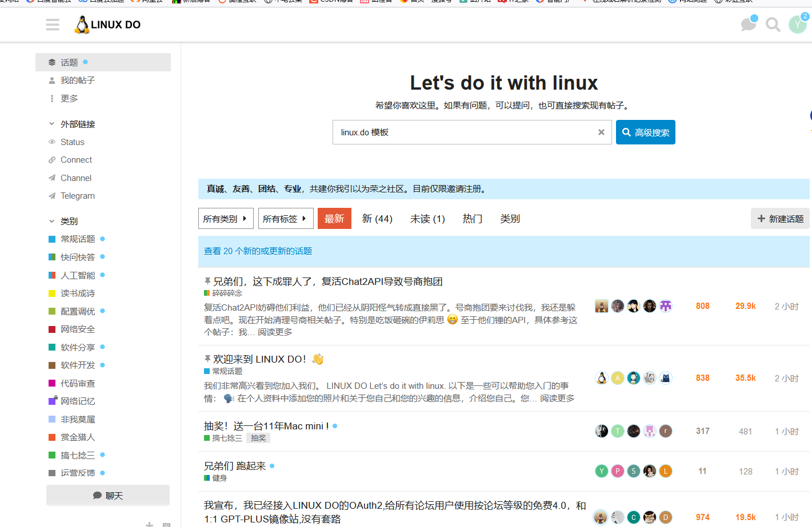Click the 高级搜索 search button

pyautogui.click(x=646, y=132)
